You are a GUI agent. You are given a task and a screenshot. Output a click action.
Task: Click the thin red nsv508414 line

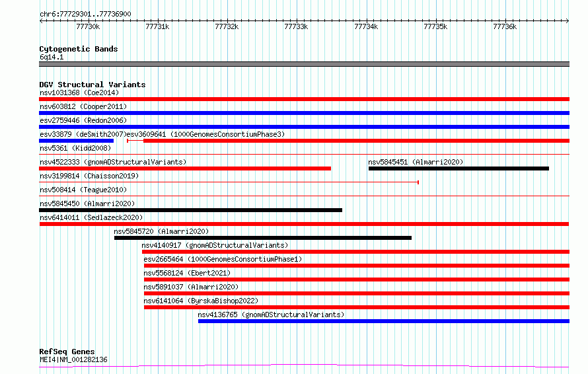point(304,196)
